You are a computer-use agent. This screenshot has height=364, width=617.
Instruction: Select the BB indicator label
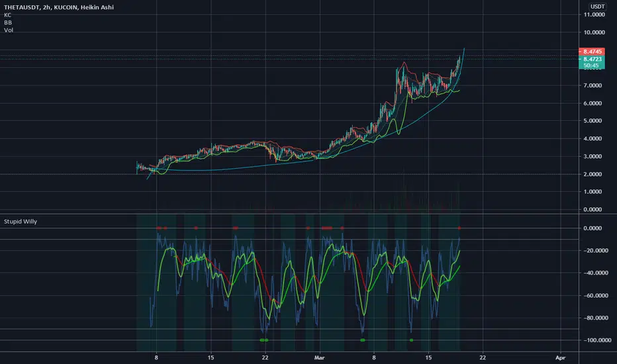[8, 23]
